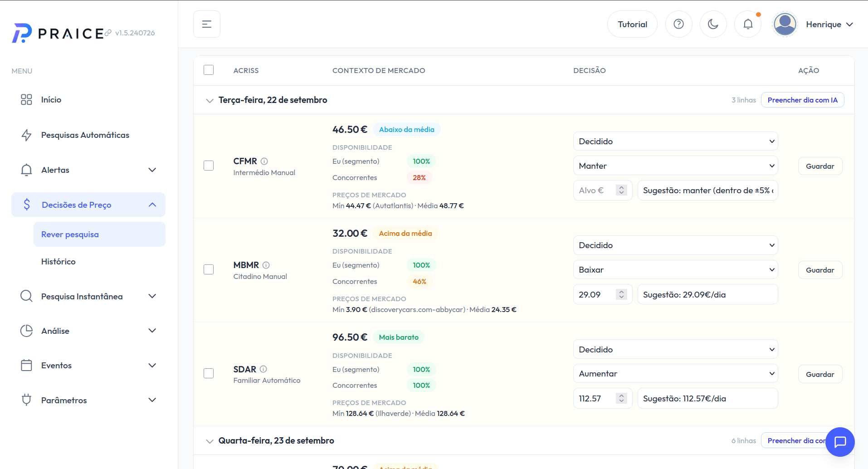
Task: Click the Parâmetros plug icon
Action: click(26, 400)
